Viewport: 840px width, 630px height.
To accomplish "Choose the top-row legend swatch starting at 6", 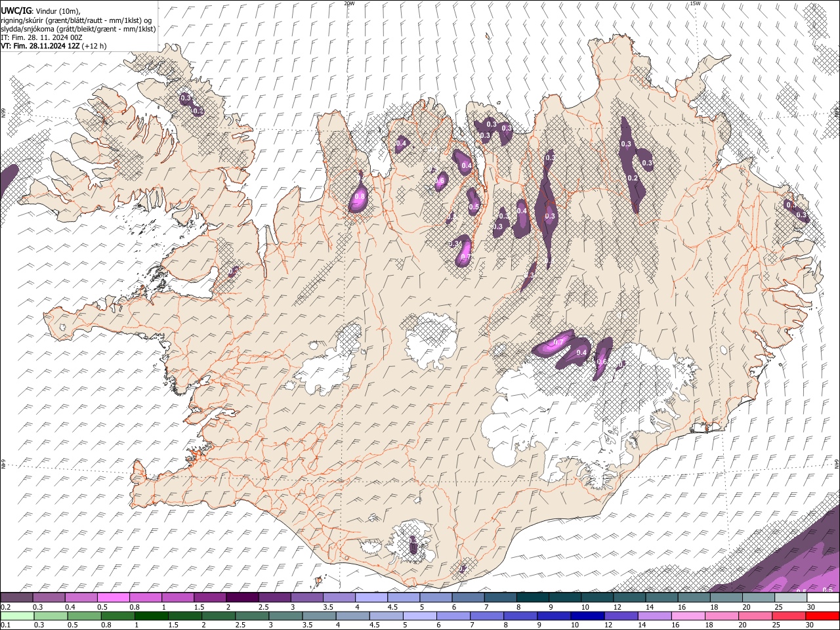I will [x=468, y=597].
